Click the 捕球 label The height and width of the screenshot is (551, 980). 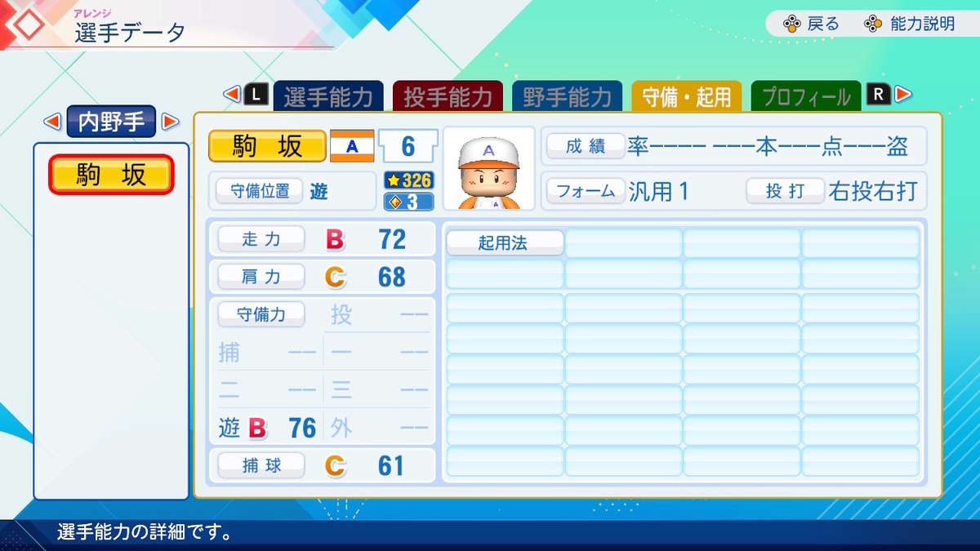click(x=261, y=465)
